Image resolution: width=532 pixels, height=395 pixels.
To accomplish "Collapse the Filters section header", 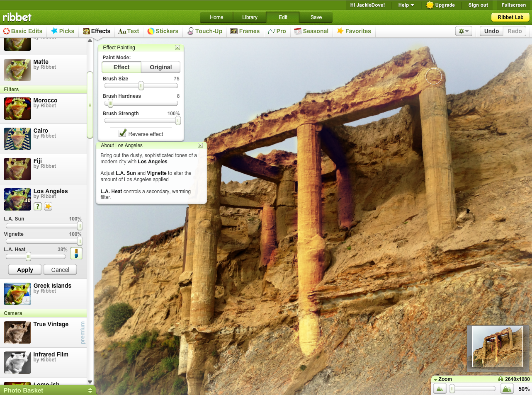I will click(43, 90).
